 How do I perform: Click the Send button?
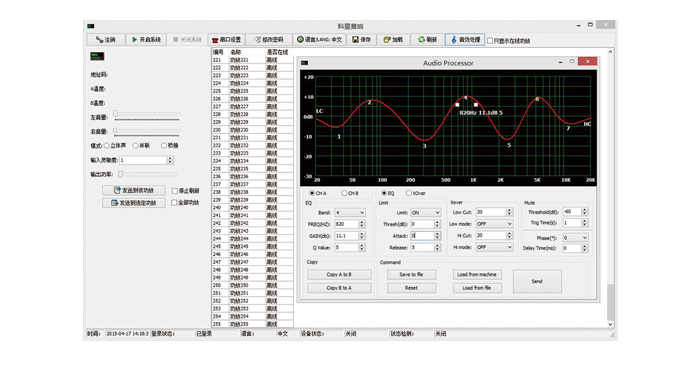click(x=537, y=281)
